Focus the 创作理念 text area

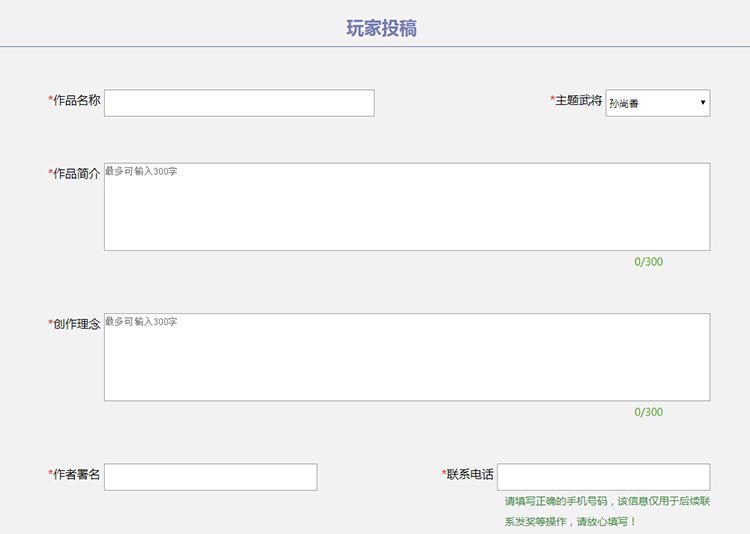407,357
